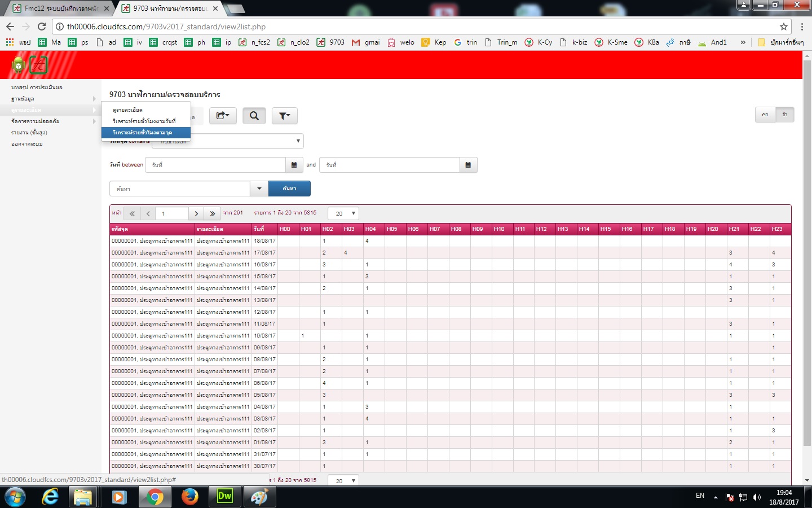
Task: Launch Firefox from the taskbar
Action: [190, 497]
